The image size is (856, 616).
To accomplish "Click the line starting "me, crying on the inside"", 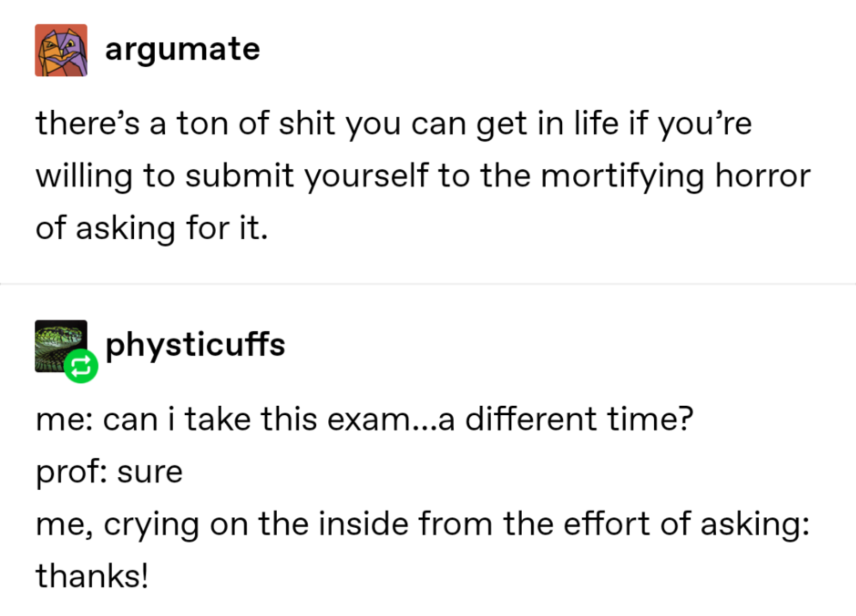I will 423,524.
